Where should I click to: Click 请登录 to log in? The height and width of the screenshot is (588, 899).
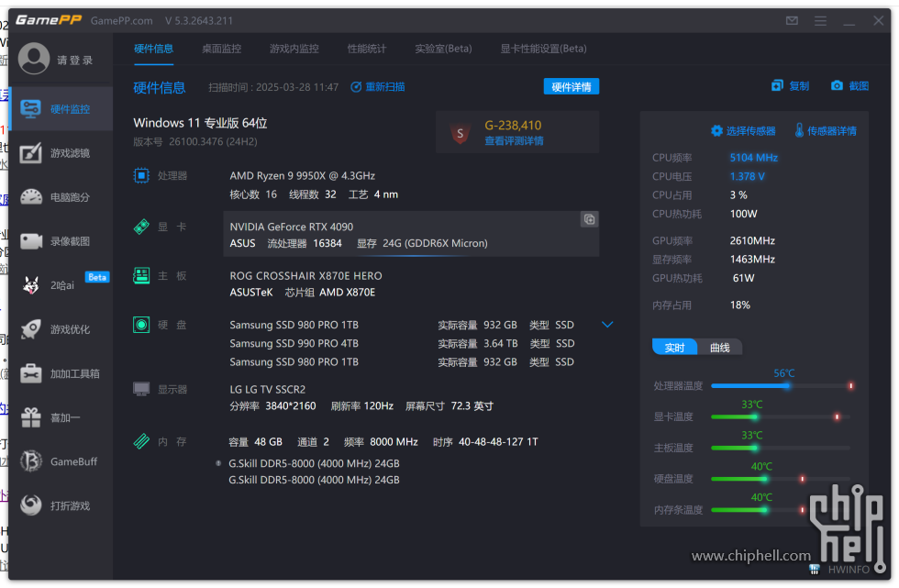tap(74, 61)
